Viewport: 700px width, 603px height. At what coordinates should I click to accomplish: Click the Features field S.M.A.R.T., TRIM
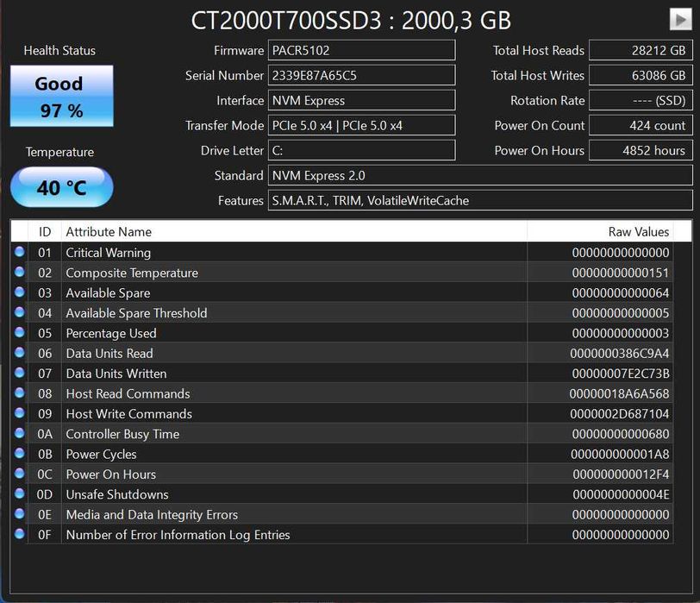point(480,200)
